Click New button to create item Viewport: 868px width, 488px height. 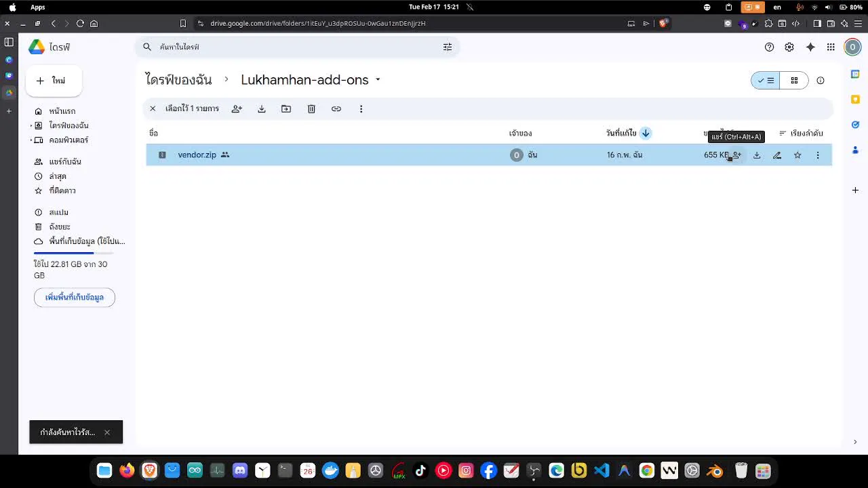pyautogui.click(x=54, y=81)
